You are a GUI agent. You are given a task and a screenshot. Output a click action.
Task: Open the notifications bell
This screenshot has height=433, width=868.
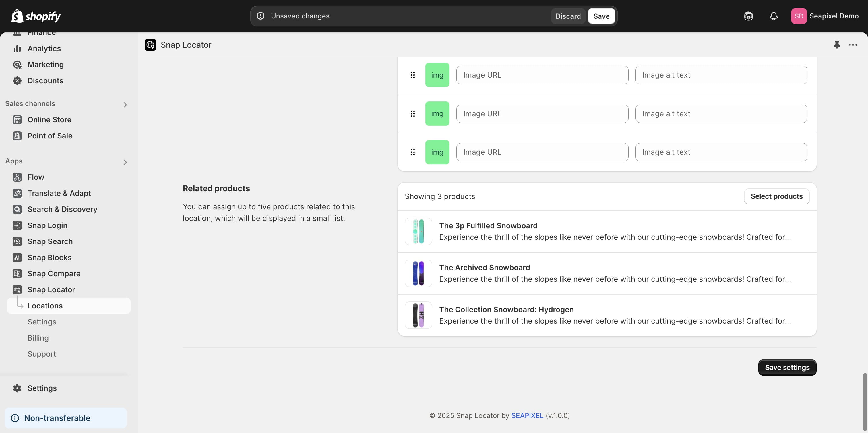[774, 16]
